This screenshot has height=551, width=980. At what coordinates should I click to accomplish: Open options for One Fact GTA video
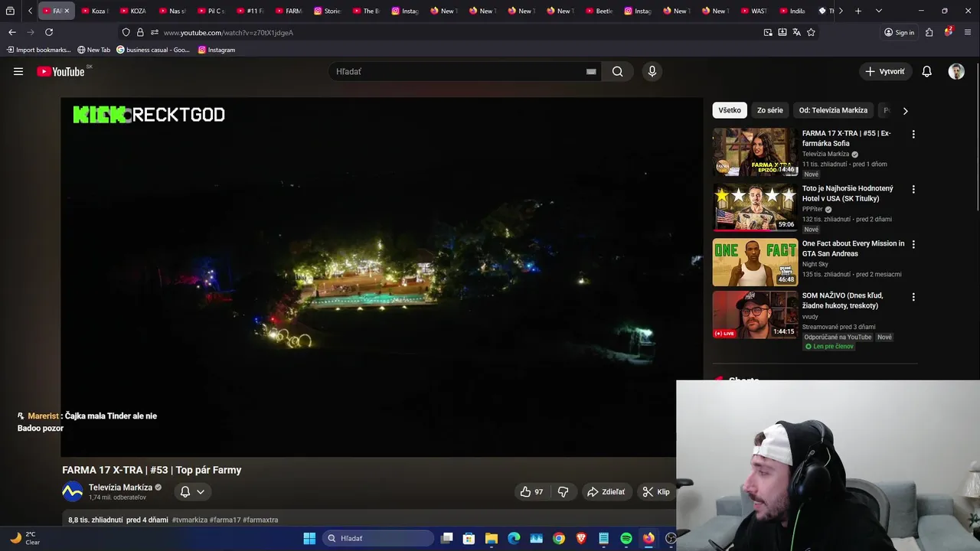pos(913,244)
